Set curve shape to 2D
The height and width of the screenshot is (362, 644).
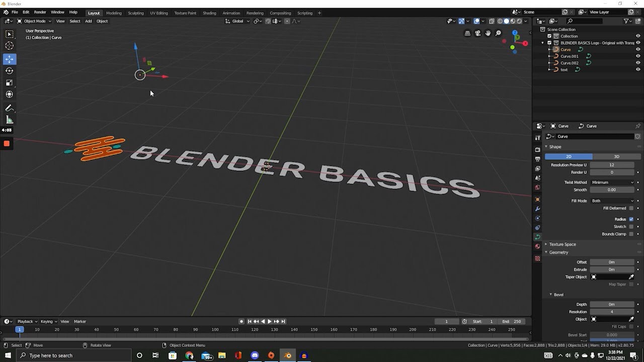[x=569, y=156]
